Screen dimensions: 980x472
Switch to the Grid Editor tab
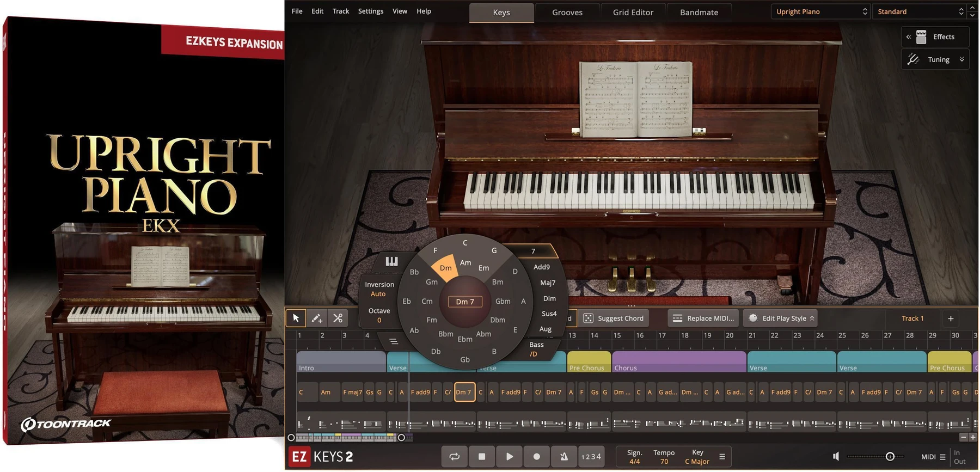[x=633, y=13]
